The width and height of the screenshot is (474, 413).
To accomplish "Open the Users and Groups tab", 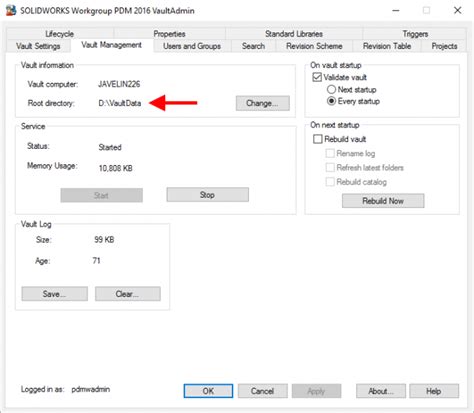I will tap(192, 46).
